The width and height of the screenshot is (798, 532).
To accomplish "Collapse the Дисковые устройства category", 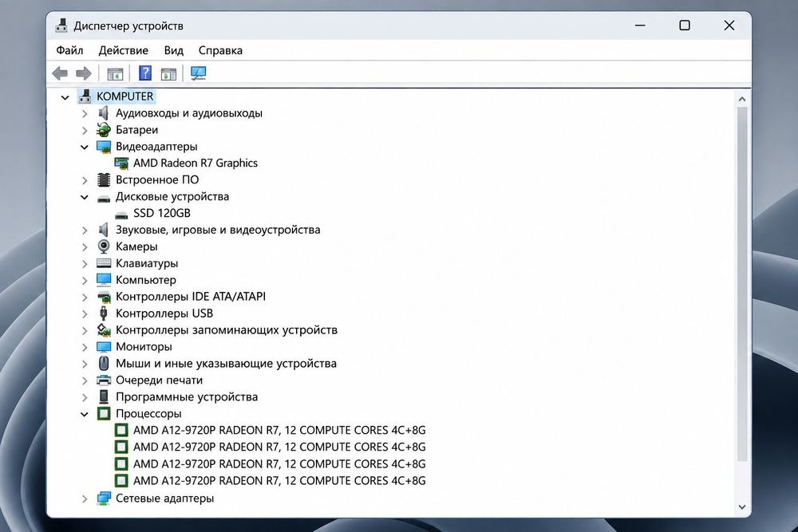I will pyautogui.click(x=85, y=197).
